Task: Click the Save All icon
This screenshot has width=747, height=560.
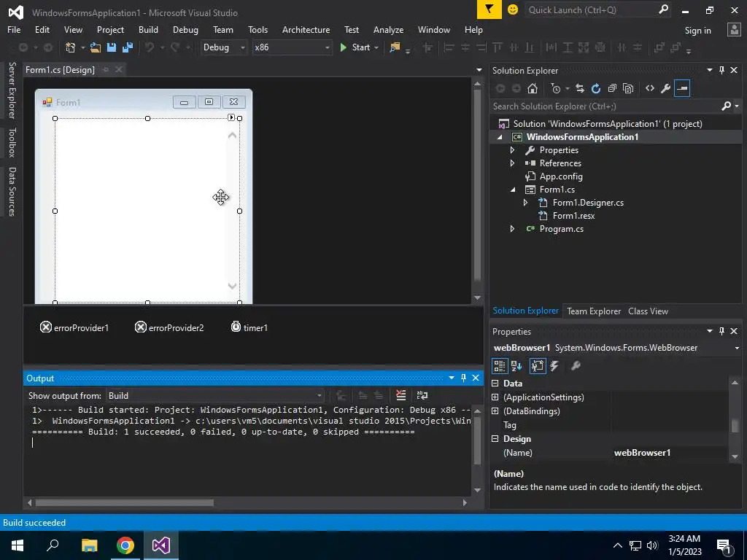Action: pos(128,47)
